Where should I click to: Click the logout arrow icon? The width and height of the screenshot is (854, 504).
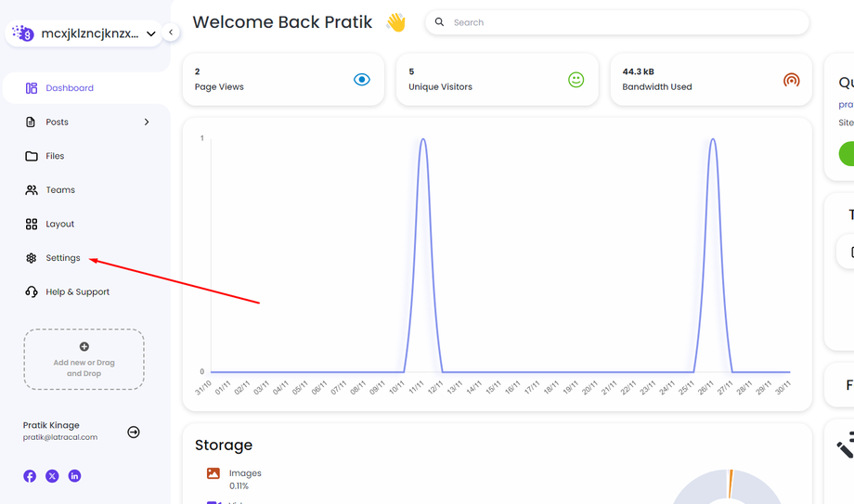coord(134,432)
